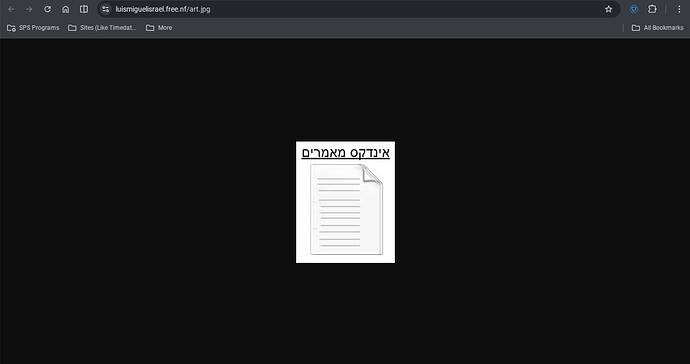This screenshot has width=690, height=364.
Task: Open the More bookmarks folder
Action: (159, 28)
